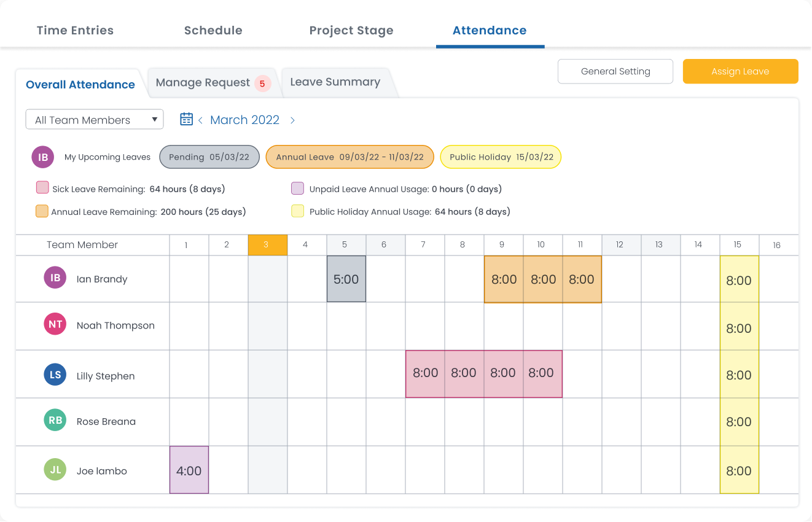This screenshot has width=812, height=522.
Task: Click the Assign Leave button
Action: click(740, 71)
